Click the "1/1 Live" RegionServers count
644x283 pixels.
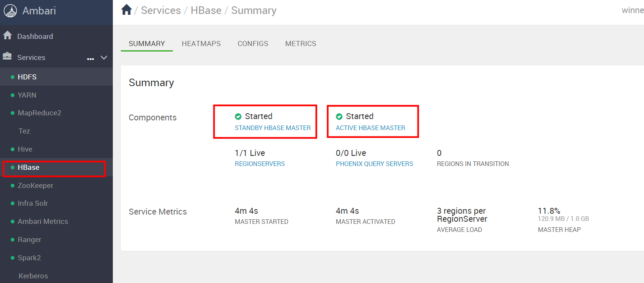[x=250, y=153]
